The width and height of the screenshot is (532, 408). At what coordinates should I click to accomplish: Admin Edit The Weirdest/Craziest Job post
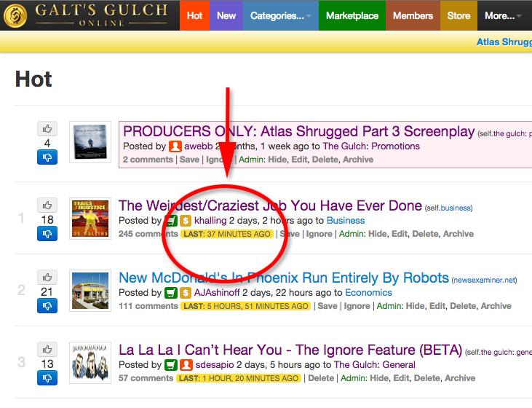point(400,234)
